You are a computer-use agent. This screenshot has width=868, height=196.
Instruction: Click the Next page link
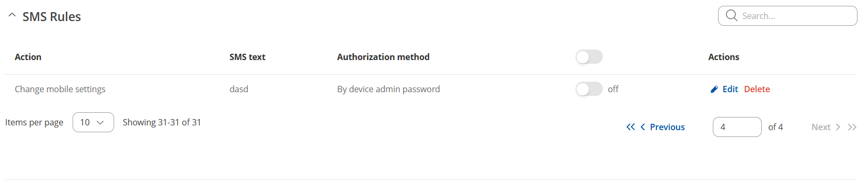pos(821,127)
